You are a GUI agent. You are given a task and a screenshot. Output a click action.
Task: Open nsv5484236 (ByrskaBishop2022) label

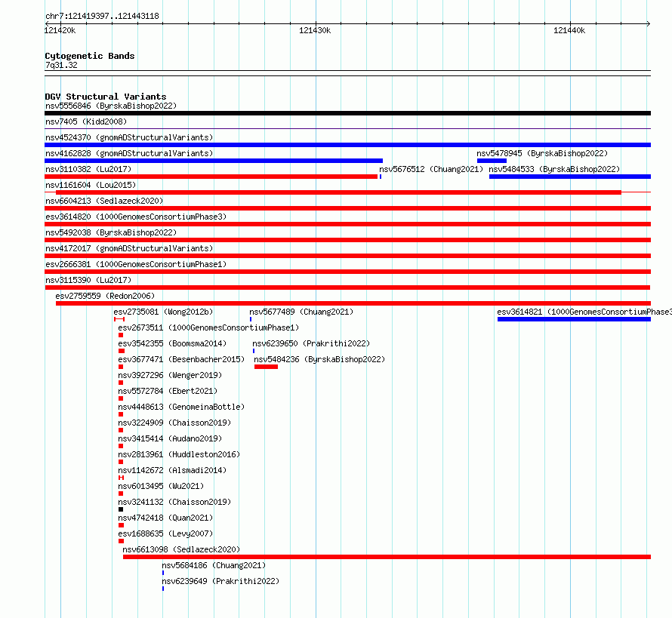(x=319, y=359)
